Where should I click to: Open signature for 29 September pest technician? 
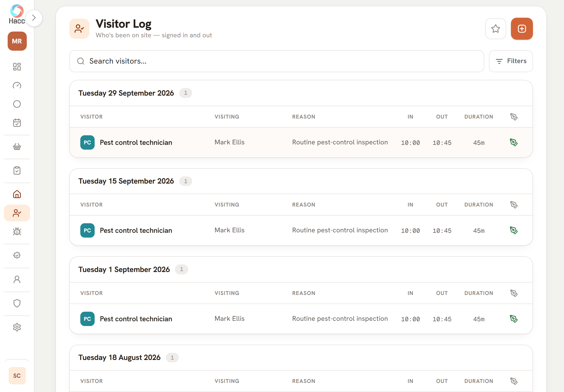click(514, 142)
